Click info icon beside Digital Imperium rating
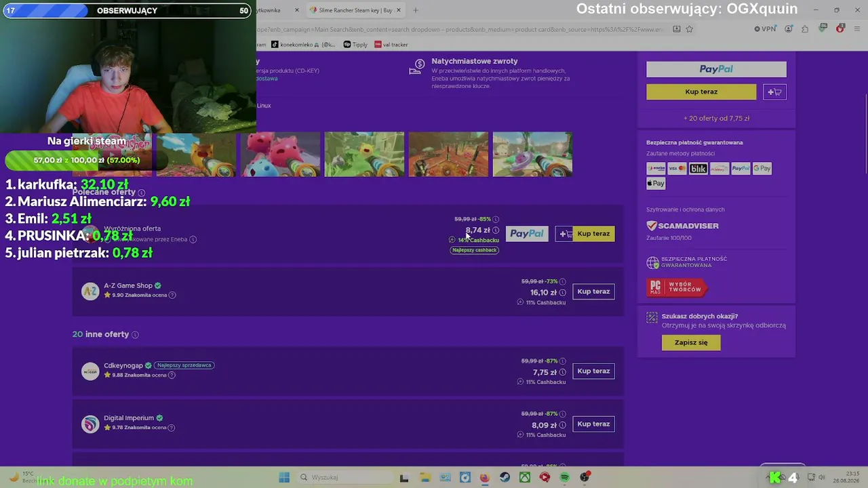The width and height of the screenshot is (868, 488). (x=172, y=428)
